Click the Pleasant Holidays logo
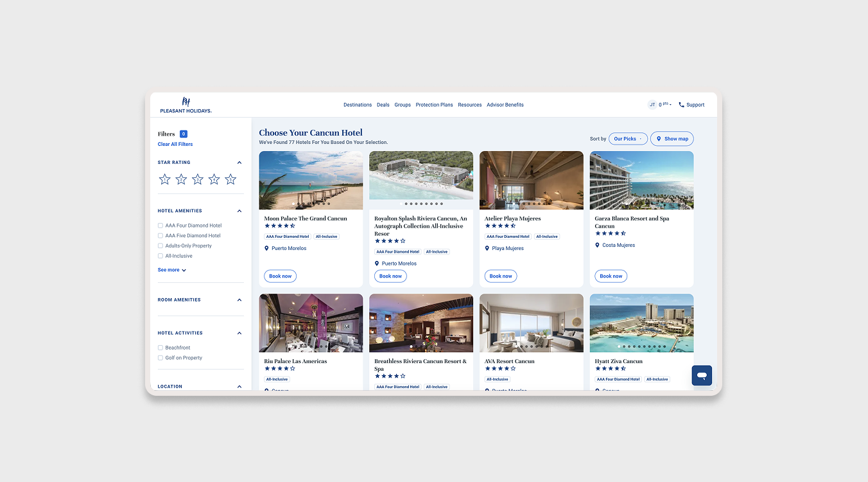This screenshot has height=482, width=868. point(186,105)
